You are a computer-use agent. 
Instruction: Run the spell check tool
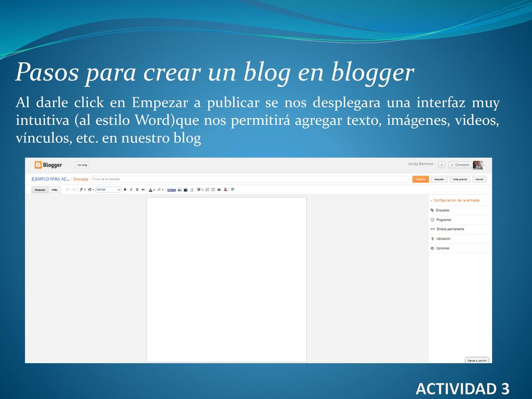[233, 190]
